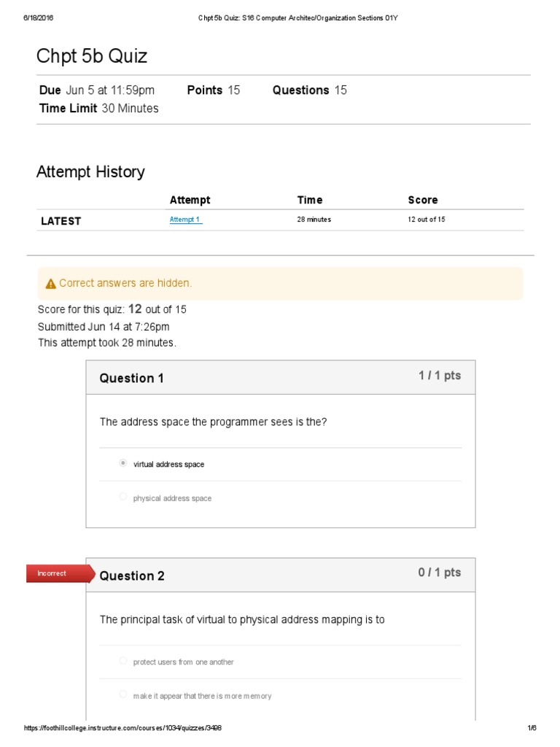
Task: Click the Chpt 5b Quiz title
Action: tap(92, 56)
